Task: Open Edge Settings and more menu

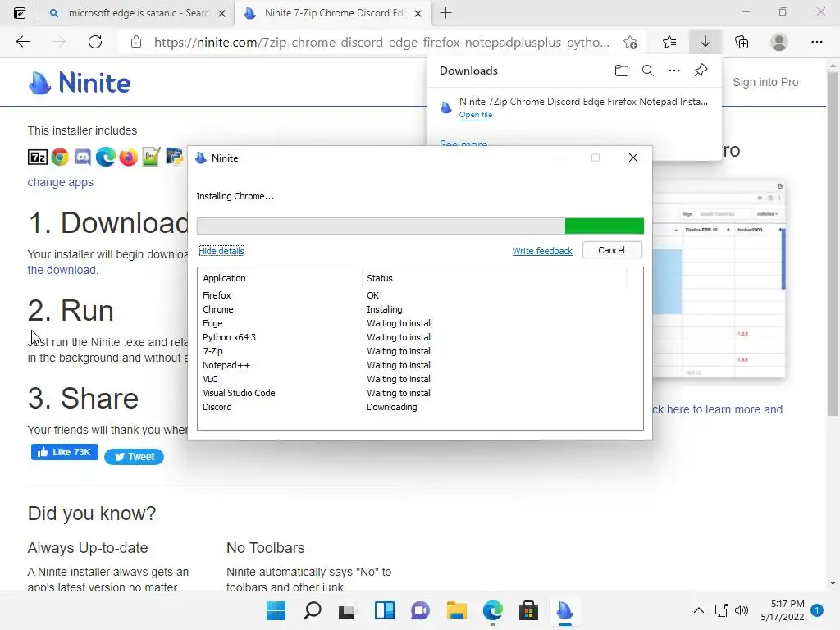Action: (x=816, y=42)
